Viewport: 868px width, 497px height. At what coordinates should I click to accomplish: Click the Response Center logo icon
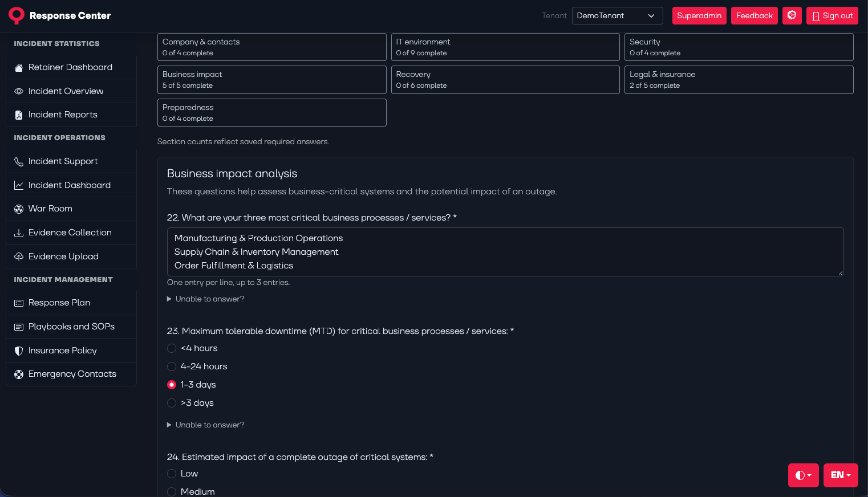[x=17, y=15]
